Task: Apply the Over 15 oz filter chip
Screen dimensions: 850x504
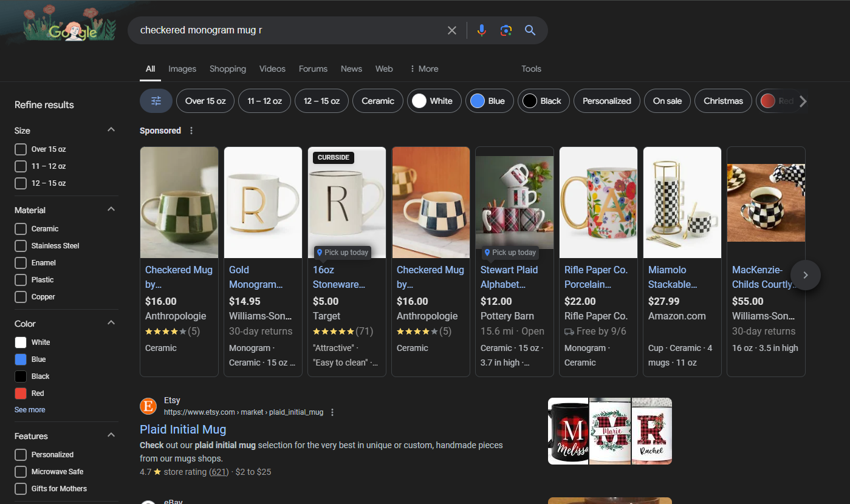Action: click(205, 101)
